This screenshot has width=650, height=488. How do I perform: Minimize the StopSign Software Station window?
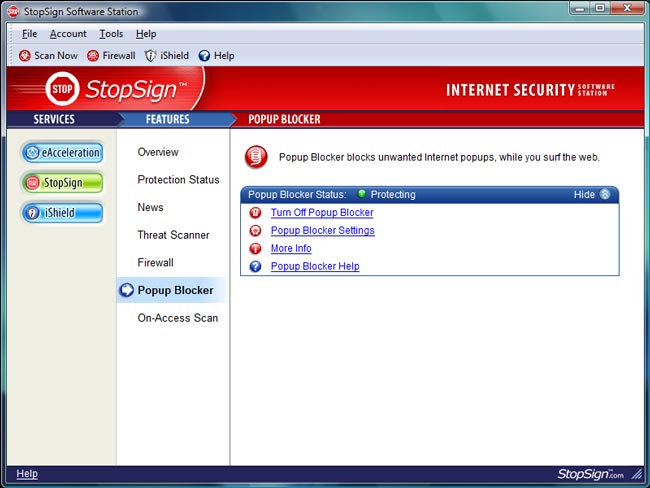click(x=580, y=8)
